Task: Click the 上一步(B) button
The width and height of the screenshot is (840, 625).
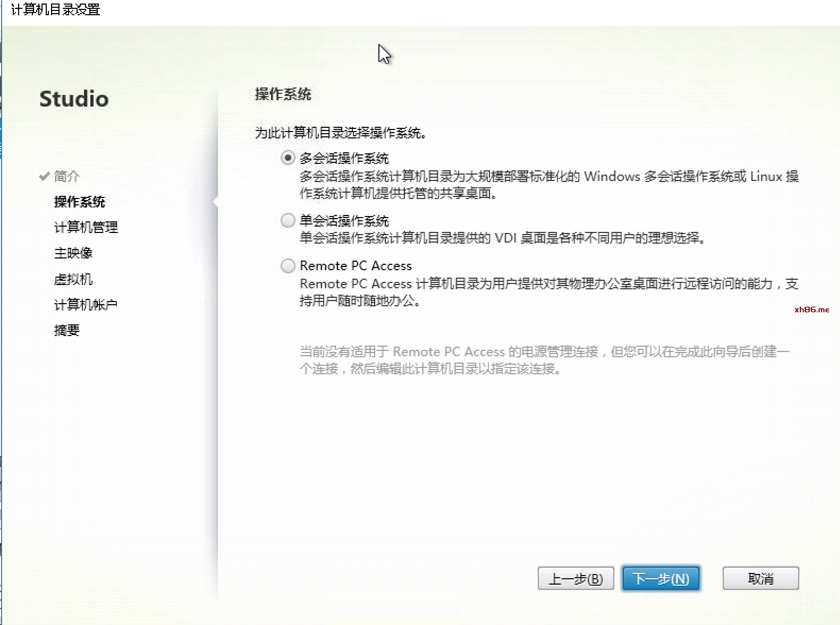Action: [575, 579]
